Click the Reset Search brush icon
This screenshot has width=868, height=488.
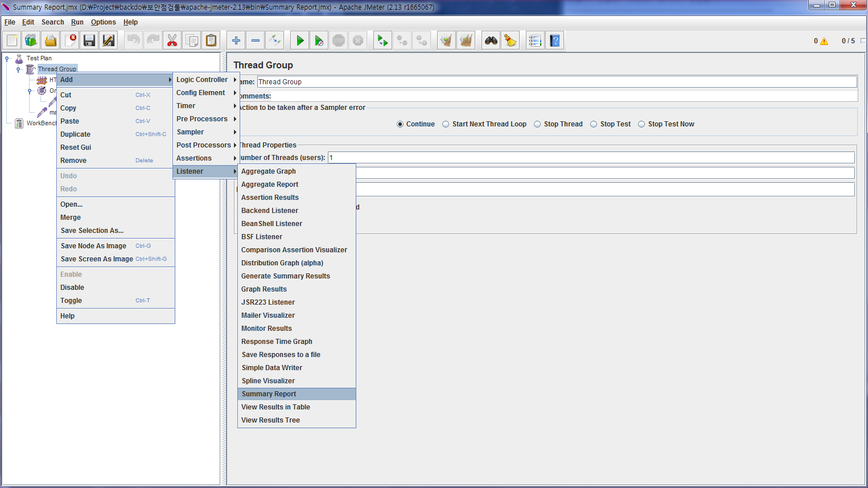(x=510, y=40)
